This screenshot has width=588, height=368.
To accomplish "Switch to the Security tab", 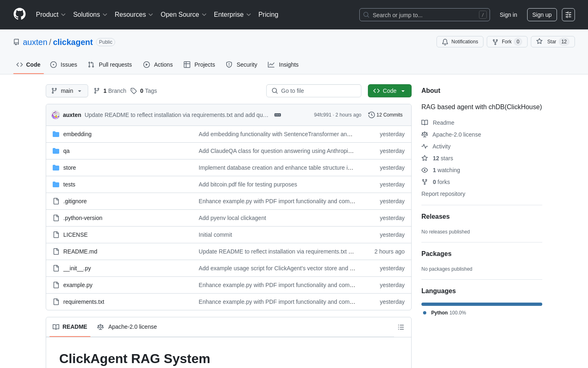I will pos(242,65).
